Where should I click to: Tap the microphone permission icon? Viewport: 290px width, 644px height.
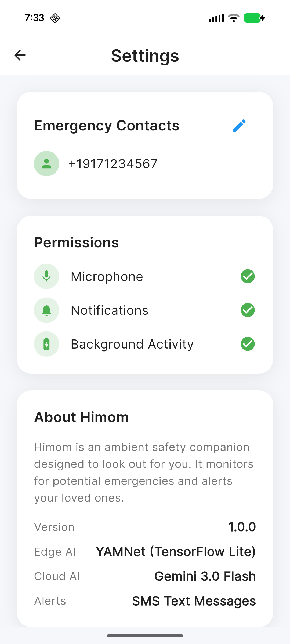click(x=46, y=276)
